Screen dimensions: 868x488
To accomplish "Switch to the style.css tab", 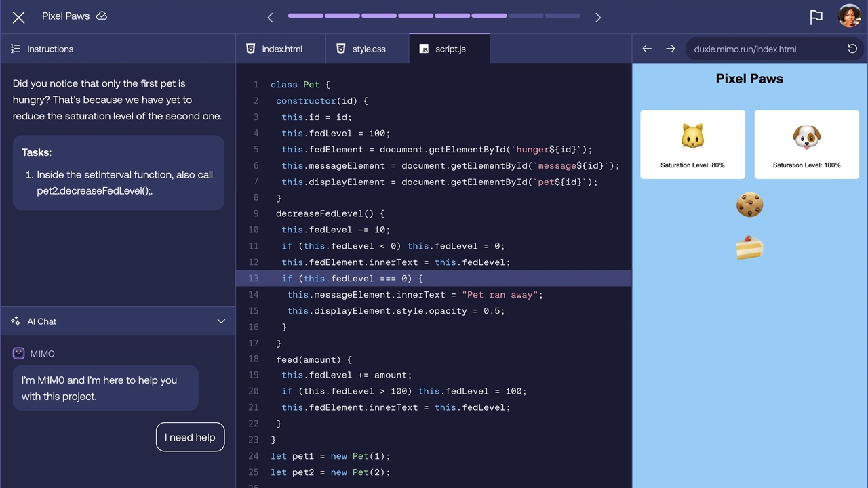I will tap(368, 49).
